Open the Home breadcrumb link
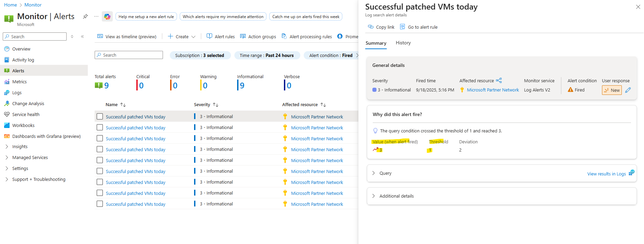This screenshot has height=244, width=644. [x=11, y=5]
